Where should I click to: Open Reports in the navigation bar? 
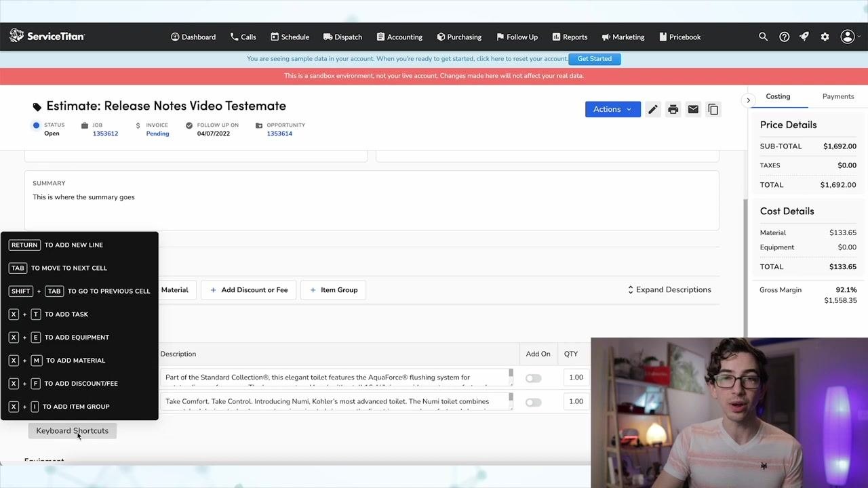pos(570,37)
